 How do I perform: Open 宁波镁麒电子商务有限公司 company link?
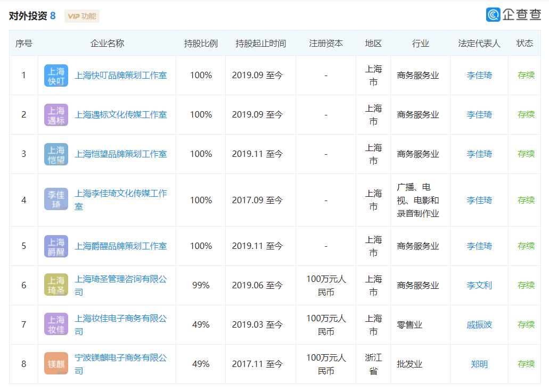121,364
